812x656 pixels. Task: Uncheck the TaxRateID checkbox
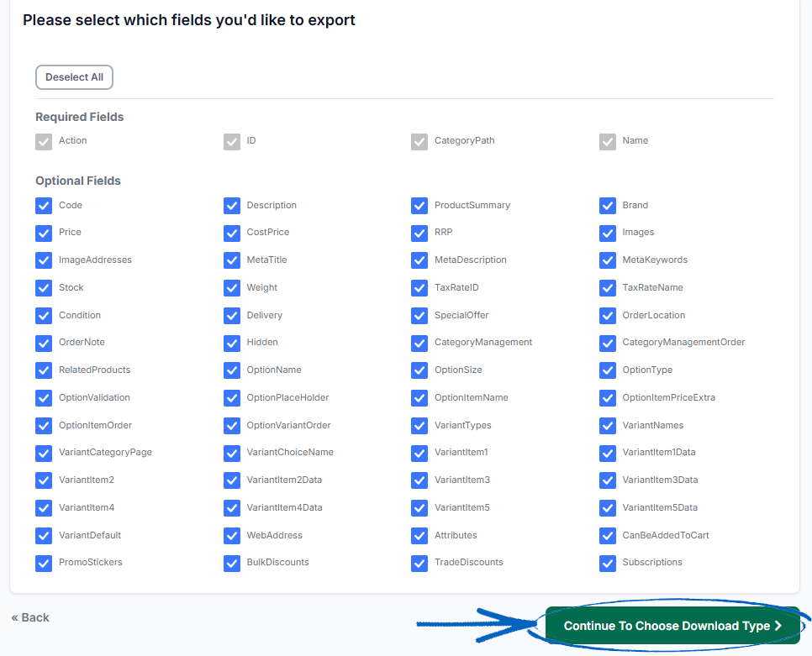pyautogui.click(x=419, y=287)
